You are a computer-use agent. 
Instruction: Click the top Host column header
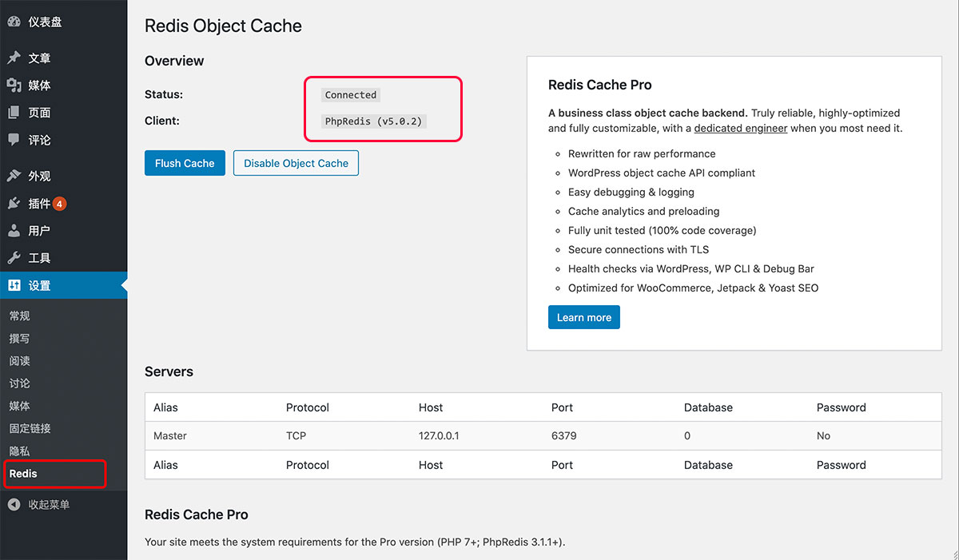click(x=431, y=407)
